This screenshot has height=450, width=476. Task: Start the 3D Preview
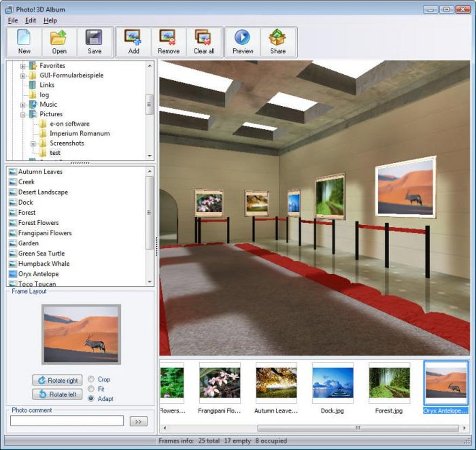243,42
